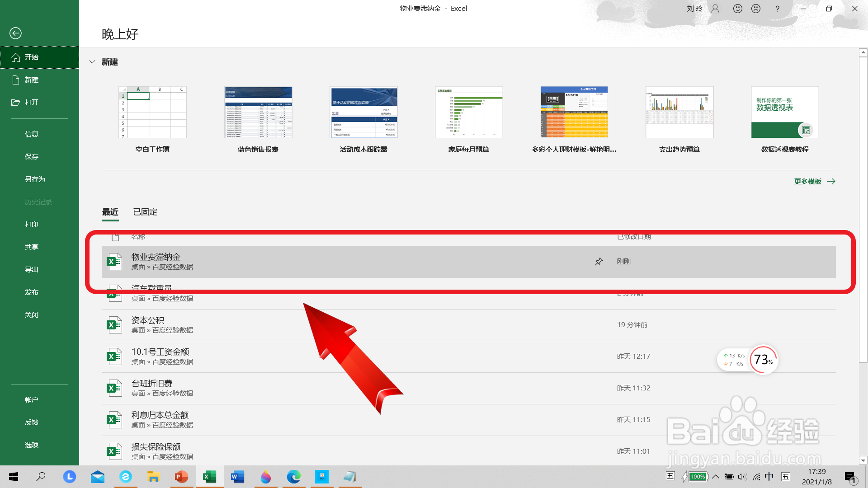868x488 pixels.
Task: Click the scrollbar down arrow
Action: (x=863, y=461)
